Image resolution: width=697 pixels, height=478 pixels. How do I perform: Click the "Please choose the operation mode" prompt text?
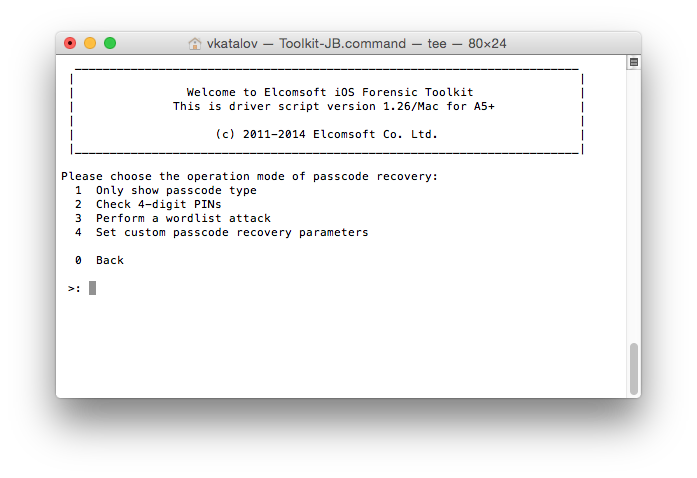point(249,176)
